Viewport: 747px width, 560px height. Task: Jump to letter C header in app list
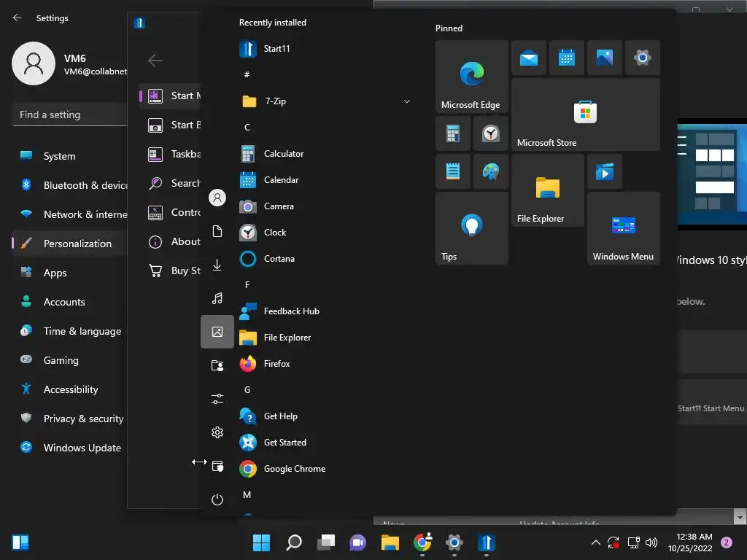coord(247,128)
